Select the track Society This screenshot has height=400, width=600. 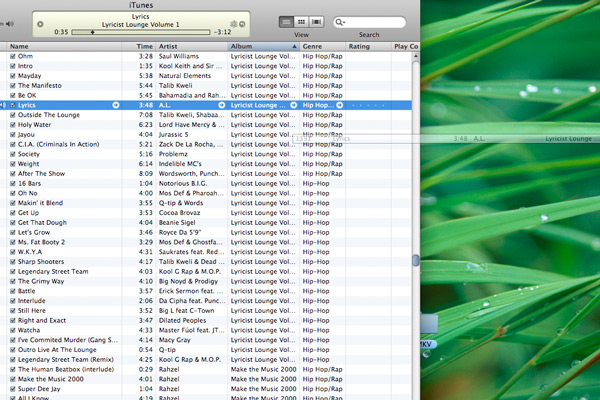click(29, 154)
